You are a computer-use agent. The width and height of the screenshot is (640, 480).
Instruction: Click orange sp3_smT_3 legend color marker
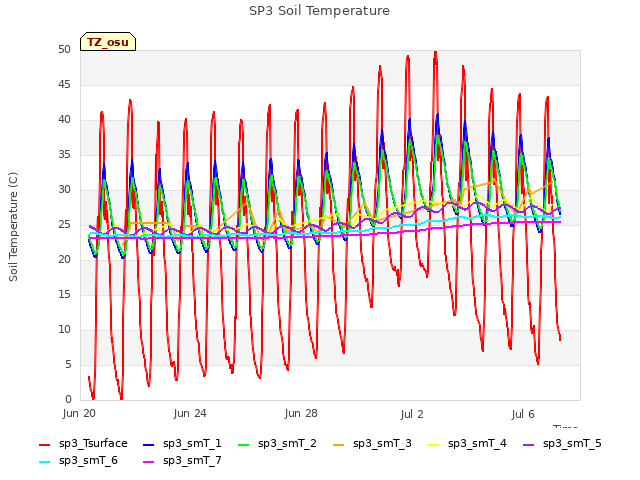pyautogui.click(x=339, y=445)
